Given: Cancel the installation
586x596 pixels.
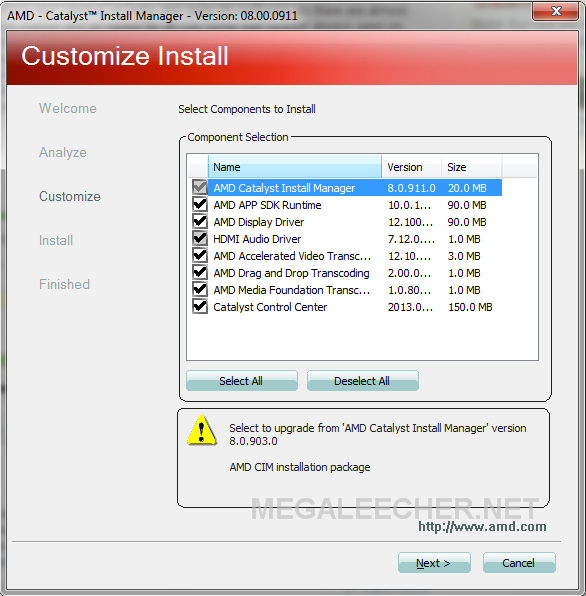Looking at the screenshot, I should [519, 563].
